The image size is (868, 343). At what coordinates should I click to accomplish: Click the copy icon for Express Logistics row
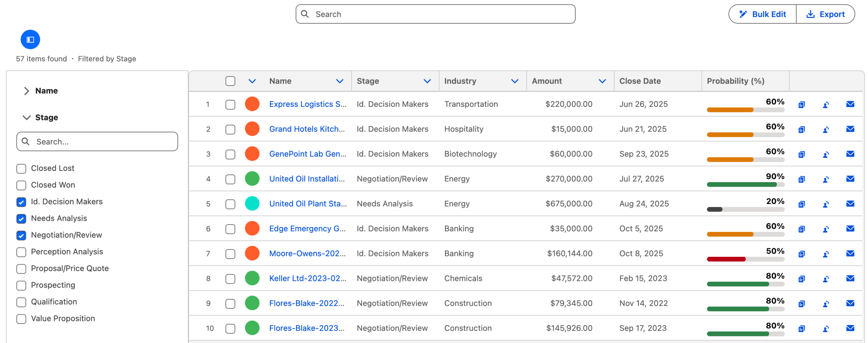click(801, 104)
